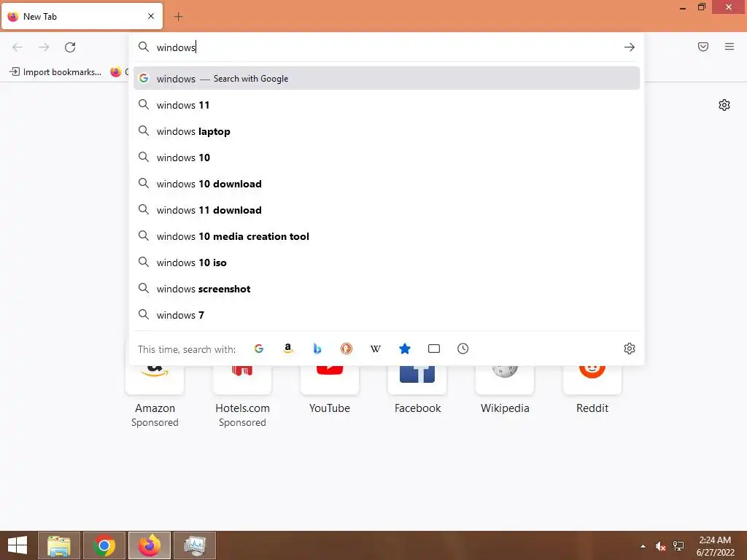Viewport: 747px width, 560px height.
Task: Open the Save to Pocket icon
Action: pos(703,47)
